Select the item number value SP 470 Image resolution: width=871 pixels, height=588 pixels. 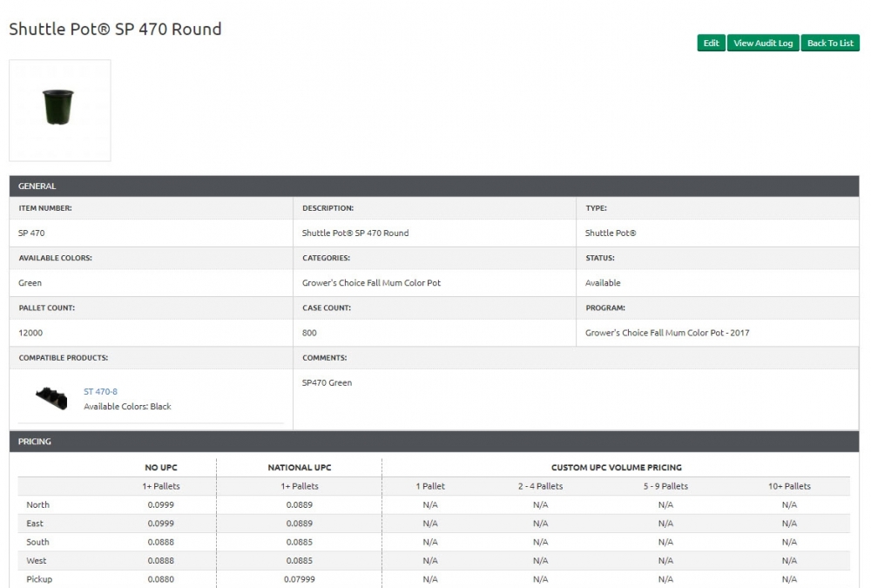pyautogui.click(x=31, y=233)
